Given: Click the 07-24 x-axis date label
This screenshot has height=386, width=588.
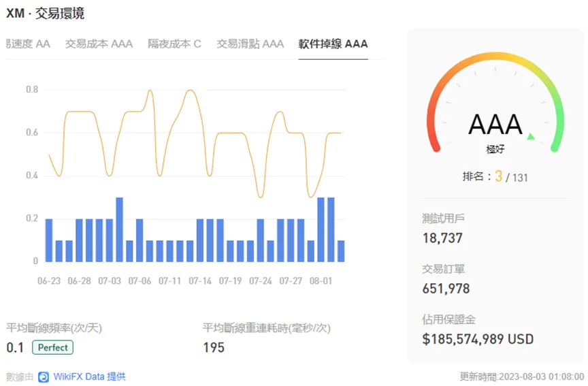Looking at the screenshot, I should pos(260,281).
